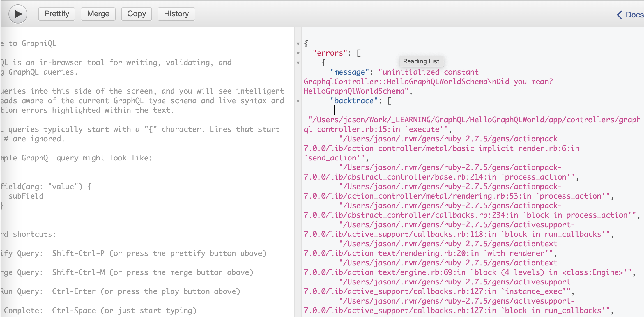Viewport: 644px width, 317px height.
Task: Fold the first error object arrow
Action: pos(298,63)
